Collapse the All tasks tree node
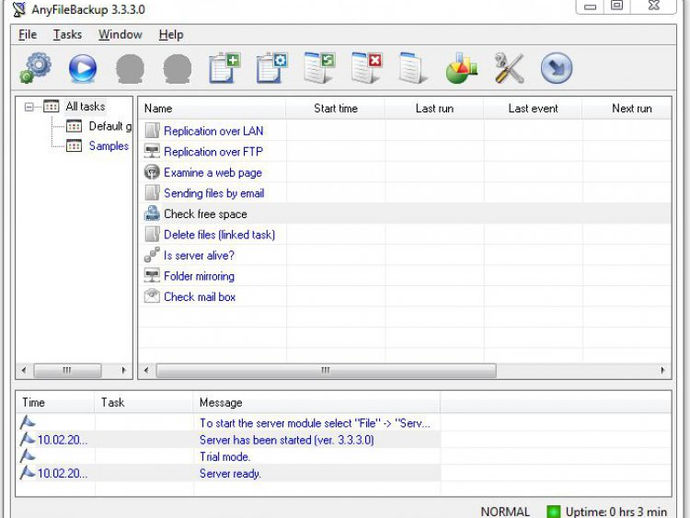The width and height of the screenshot is (690, 518). point(29,107)
